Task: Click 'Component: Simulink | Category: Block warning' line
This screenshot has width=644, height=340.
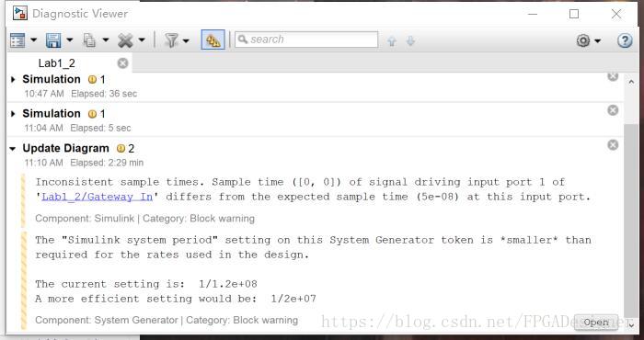Action: 144,219
